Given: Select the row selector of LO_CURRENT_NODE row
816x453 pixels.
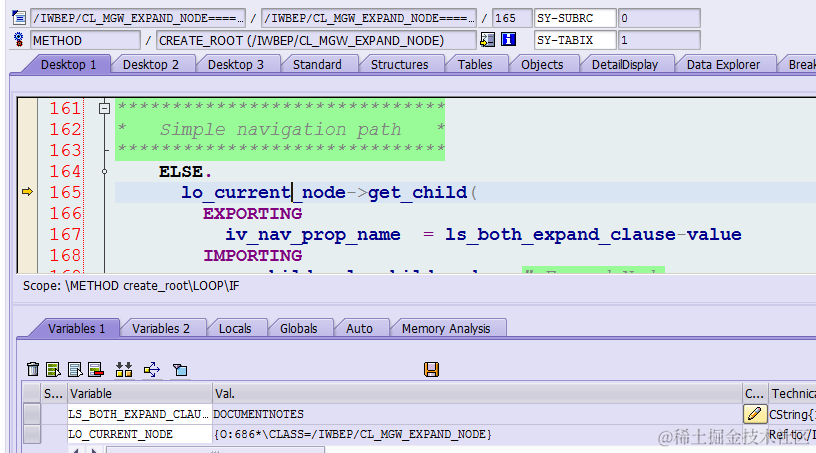Looking at the screenshot, I should click(x=32, y=434).
